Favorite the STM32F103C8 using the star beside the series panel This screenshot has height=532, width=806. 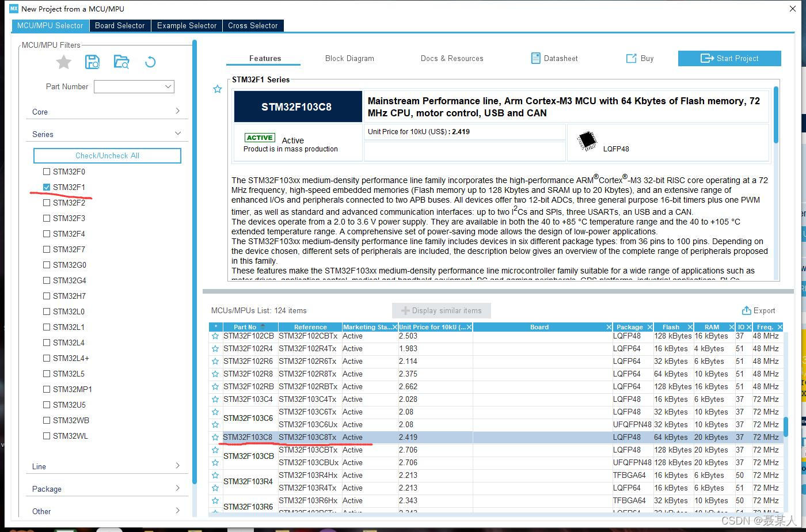[218, 89]
